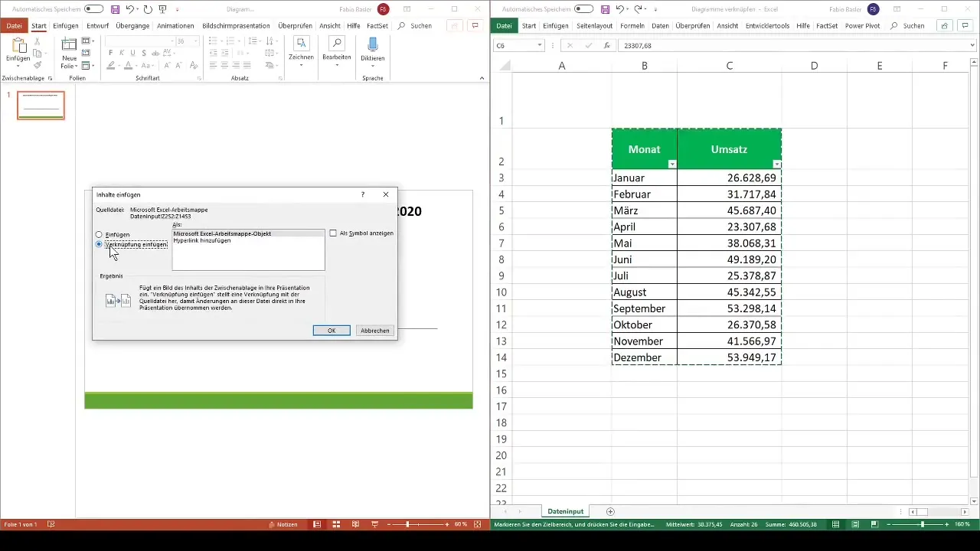980x551 pixels.
Task: Open Excel undo history dropdown arrow
Action: 627,9
